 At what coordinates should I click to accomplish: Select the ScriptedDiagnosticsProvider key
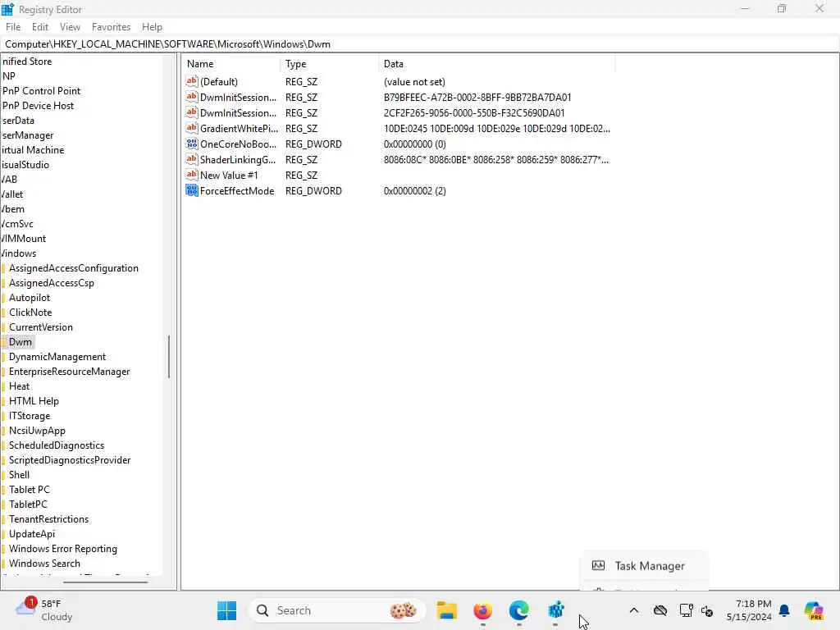pyautogui.click(x=70, y=459)
